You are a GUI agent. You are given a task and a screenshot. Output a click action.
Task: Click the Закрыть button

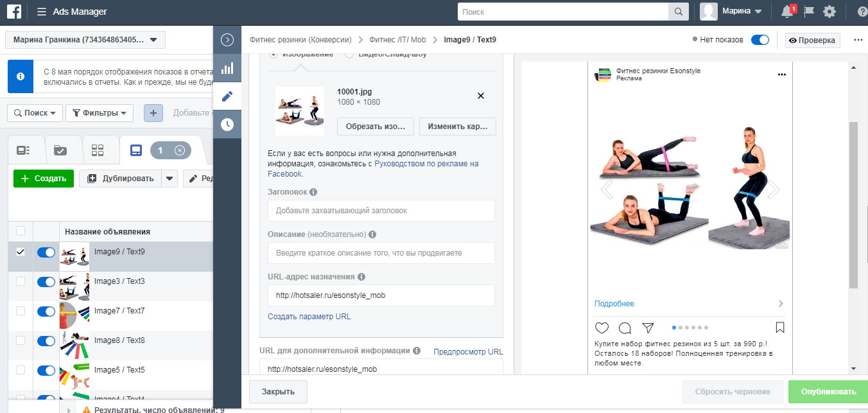click(x=278, y=392)
